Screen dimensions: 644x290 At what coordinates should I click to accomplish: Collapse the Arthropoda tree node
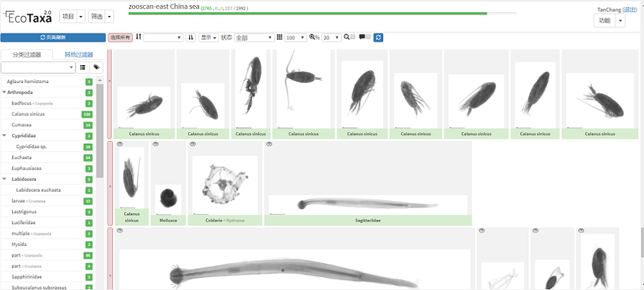[5, 93]
